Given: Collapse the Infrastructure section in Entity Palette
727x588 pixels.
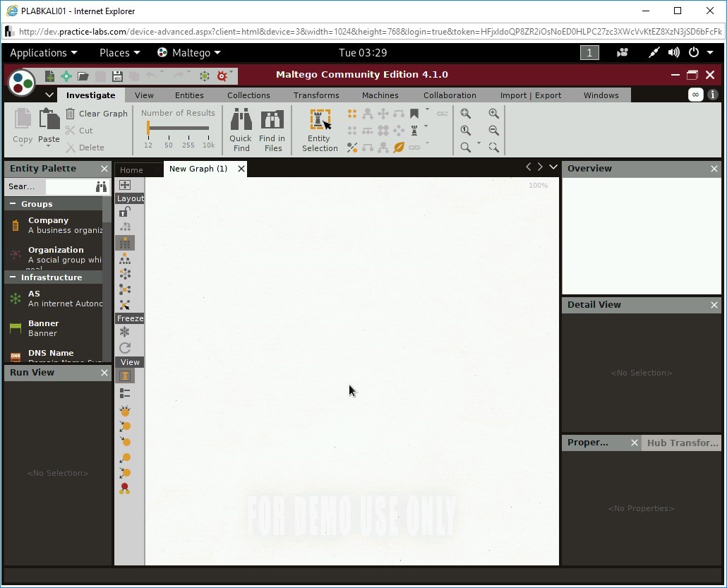Looking at the screenshot, I should (x=14, y=277).
